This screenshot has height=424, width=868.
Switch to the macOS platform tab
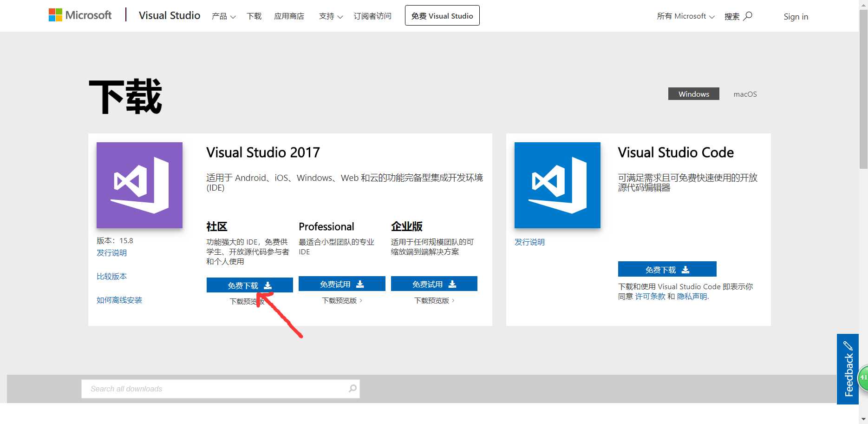pyautogui.click(x=745, y=94)
